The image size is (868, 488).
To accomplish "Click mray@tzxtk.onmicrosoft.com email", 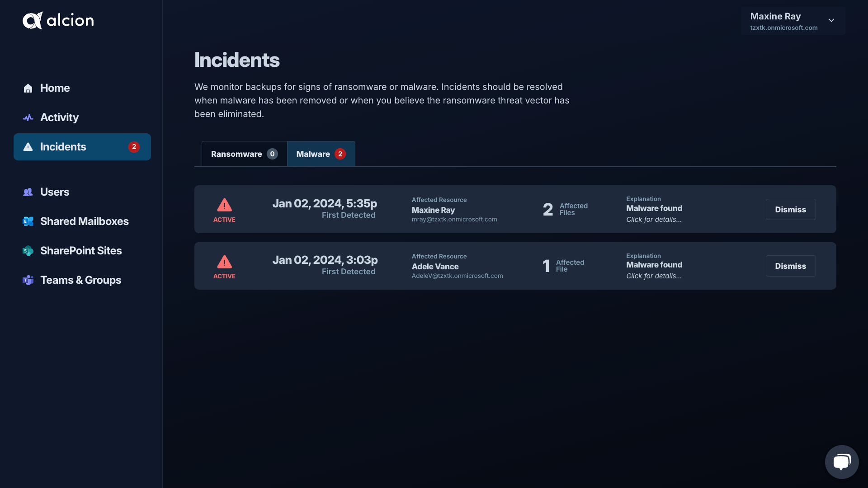I will pos(454,219).
